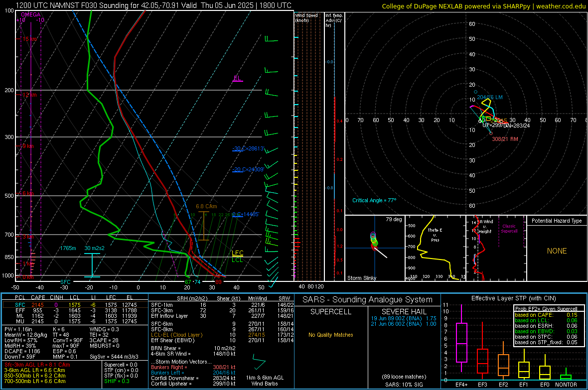
Task: Click the 1km & 6km AGL wind barb symbol
Action: [x=259, y=362]
